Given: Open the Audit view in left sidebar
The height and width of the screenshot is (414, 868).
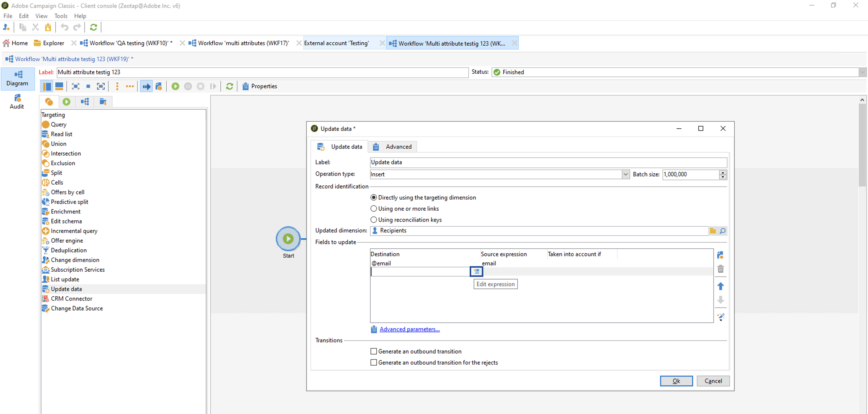Looking at the screenshot, I should point(17,102).
